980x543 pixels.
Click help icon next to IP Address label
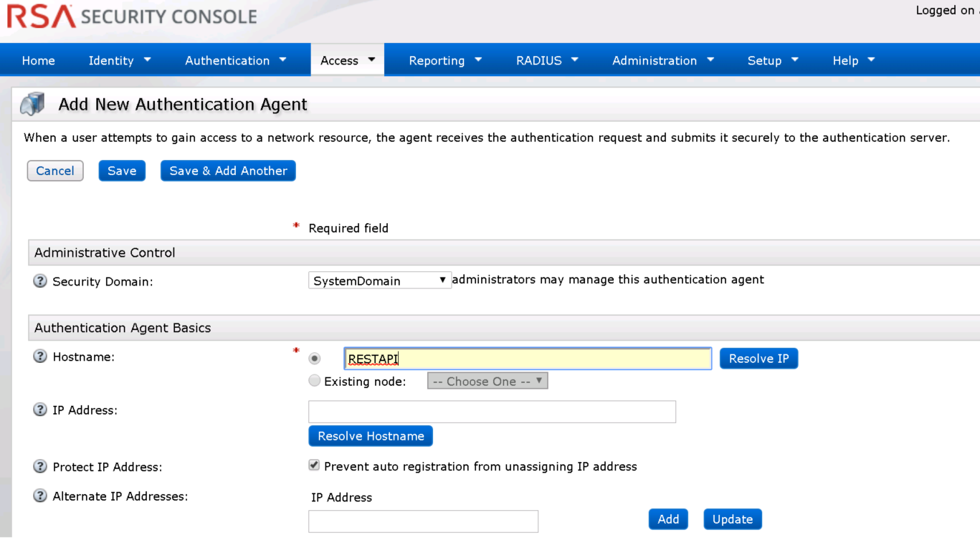pos(40,410)
